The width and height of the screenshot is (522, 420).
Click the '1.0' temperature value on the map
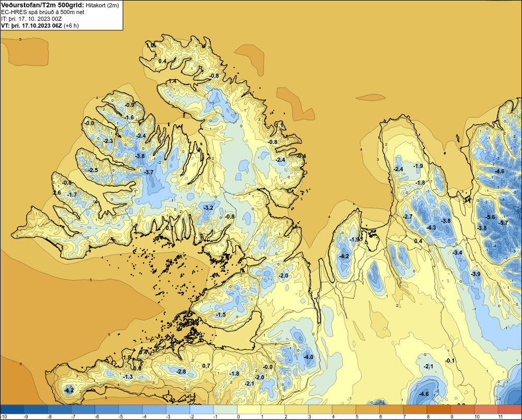pyautogui.click(x=150, y=45)
